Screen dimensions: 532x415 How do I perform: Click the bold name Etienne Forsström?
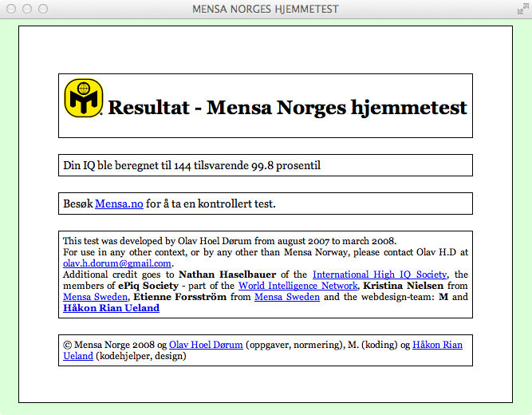179,297
